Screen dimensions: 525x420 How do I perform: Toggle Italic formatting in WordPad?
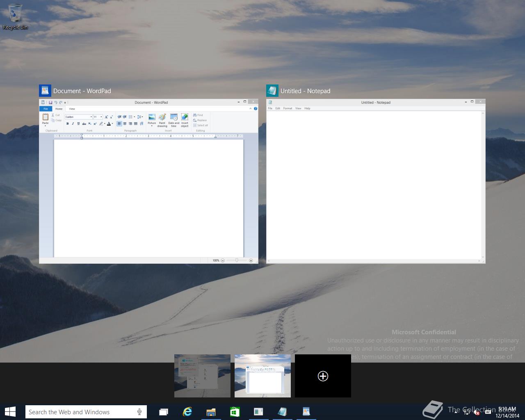[73, 123]
